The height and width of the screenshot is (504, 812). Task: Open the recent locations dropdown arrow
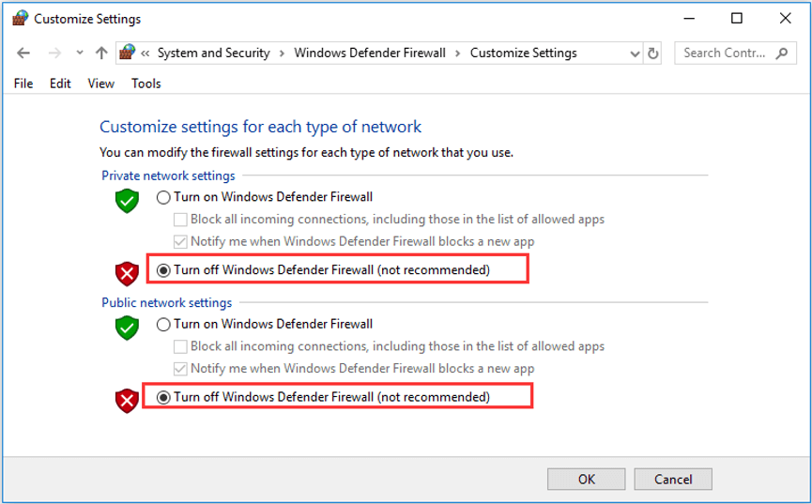(80, 53)
